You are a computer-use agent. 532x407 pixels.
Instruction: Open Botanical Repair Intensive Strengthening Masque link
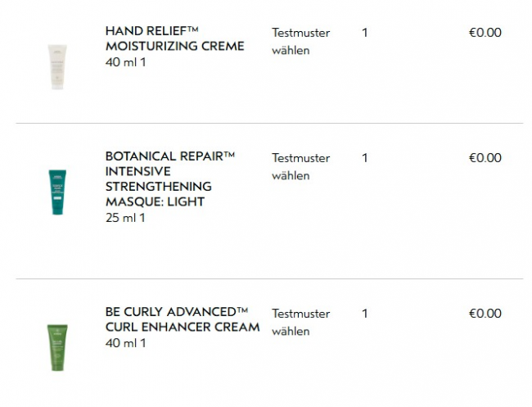[x=170, y=179]
